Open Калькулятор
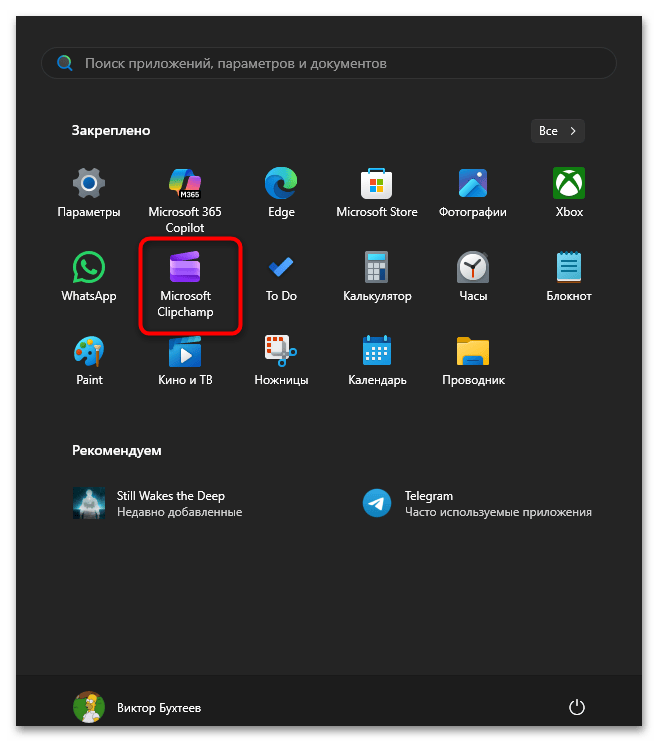Screen dimensions: 658x742 (377, 277)
